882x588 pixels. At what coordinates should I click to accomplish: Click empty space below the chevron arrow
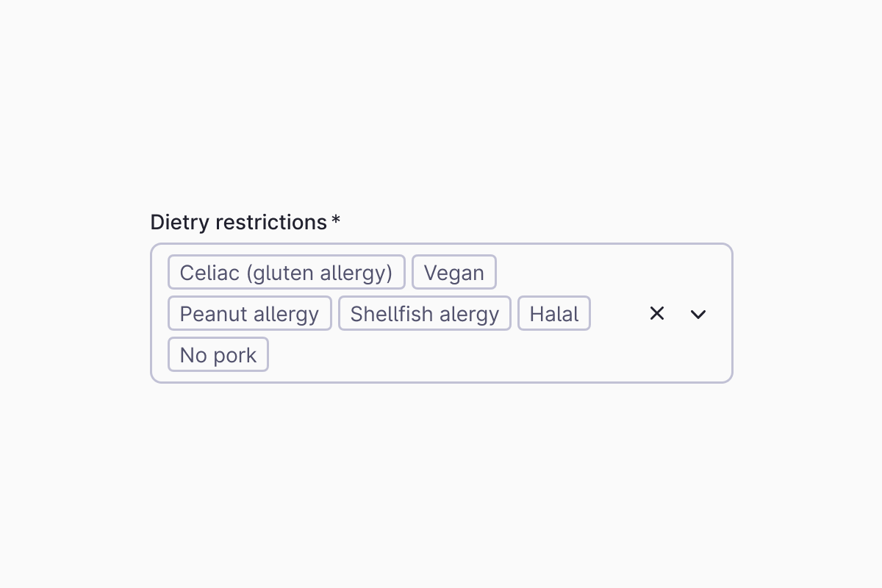[x=698, y=356]
